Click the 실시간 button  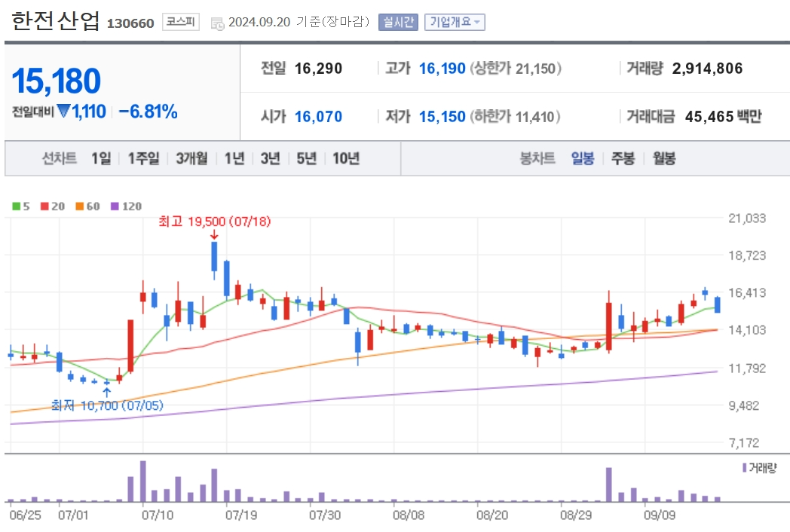[398, 22]
